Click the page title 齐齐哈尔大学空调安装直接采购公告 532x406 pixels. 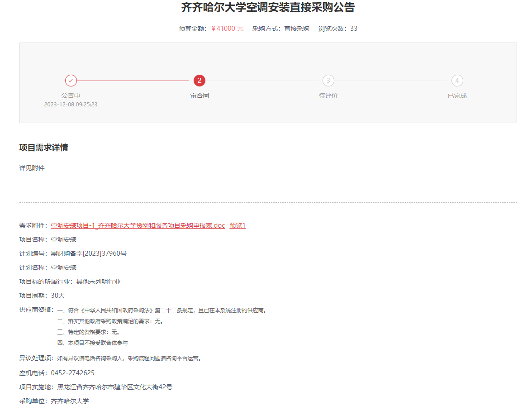(268, 8)
